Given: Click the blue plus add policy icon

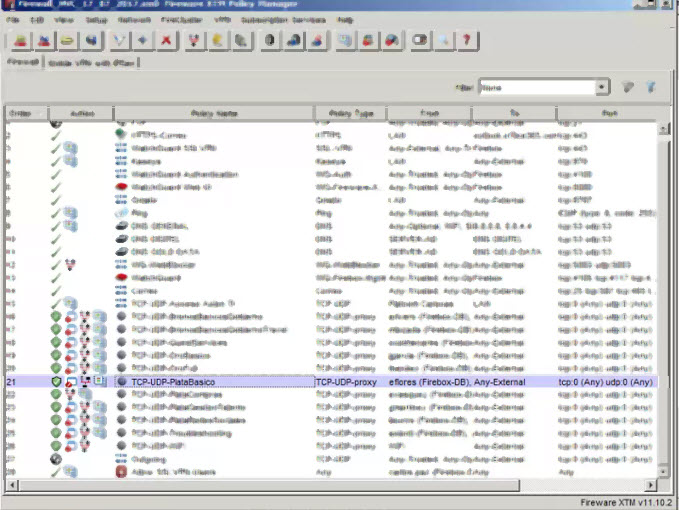Looking at the screenshot, I should [142, 41].
